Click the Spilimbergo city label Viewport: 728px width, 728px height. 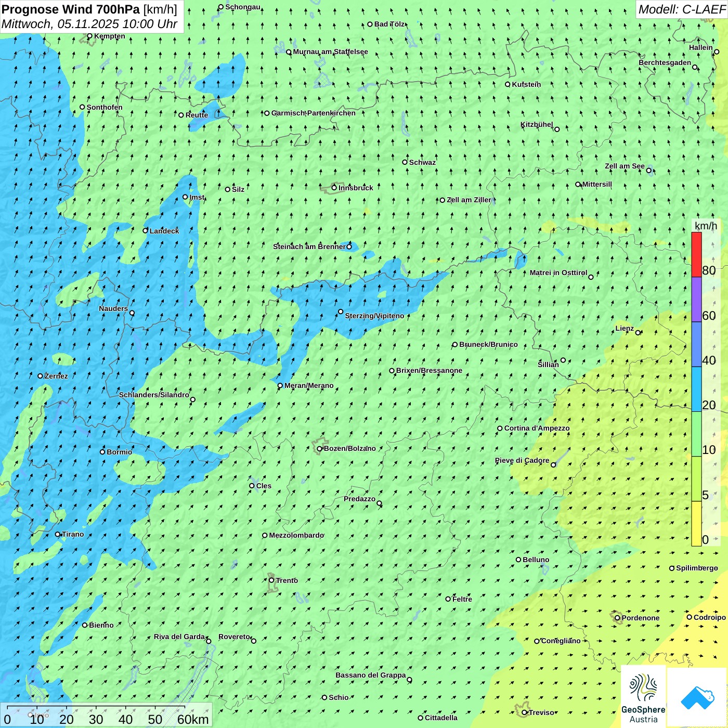(x=697, y=568)
